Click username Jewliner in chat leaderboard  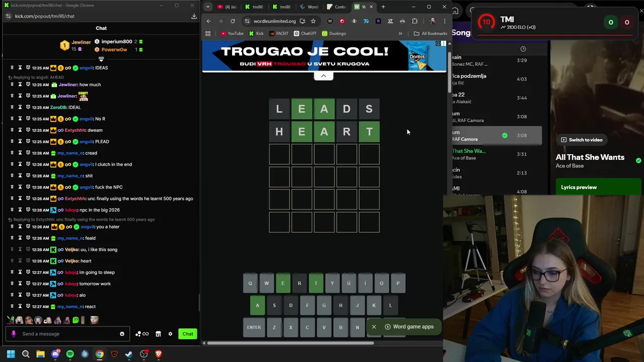[81, 42]
